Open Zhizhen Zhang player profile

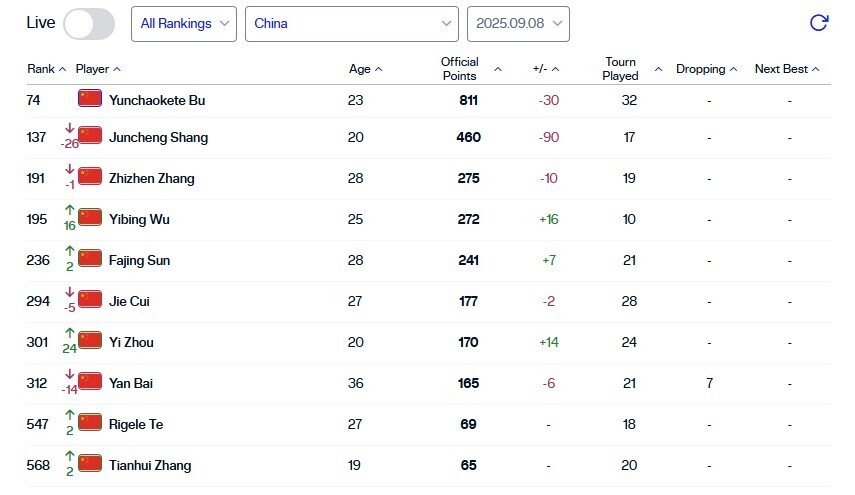151,178
